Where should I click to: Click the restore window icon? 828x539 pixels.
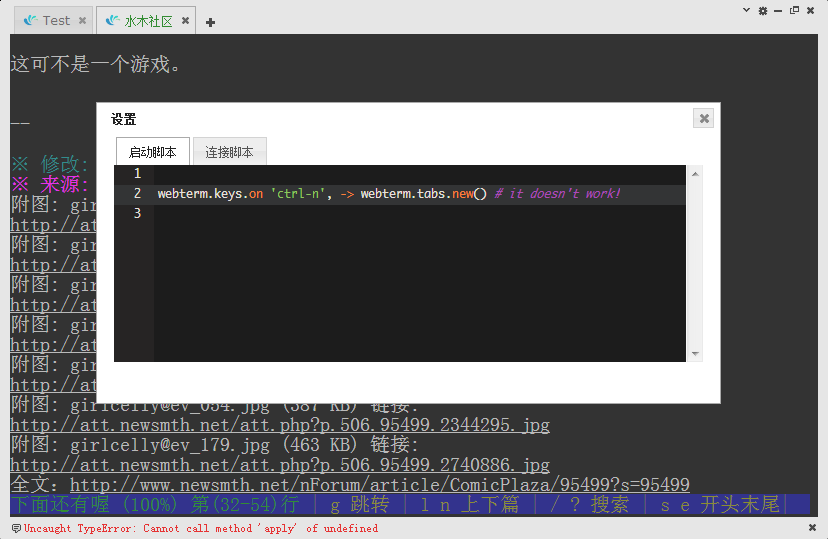[794, 10]
